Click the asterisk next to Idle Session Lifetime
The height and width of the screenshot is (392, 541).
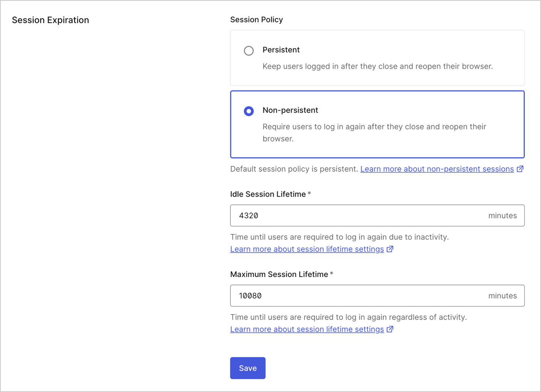pyautogui.click(x=309, y=194)
